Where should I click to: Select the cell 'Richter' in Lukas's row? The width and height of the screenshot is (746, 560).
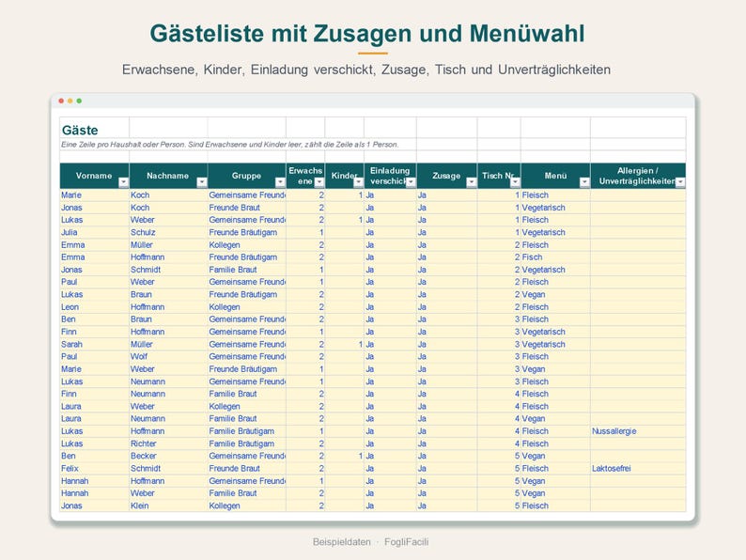tap(168, 443)
